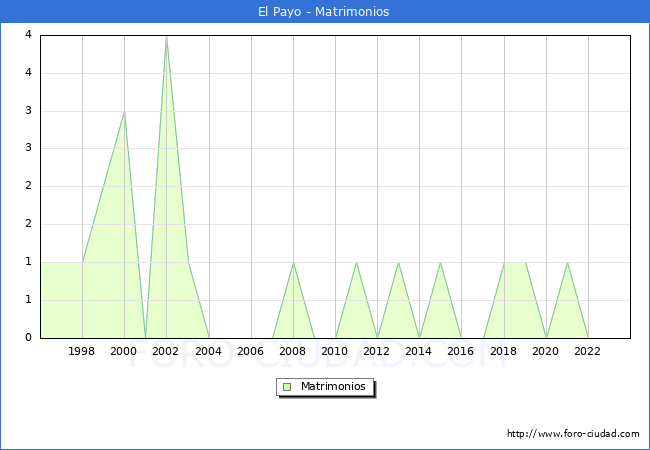Open the www.foro-ciudad.com URL text
This screenshot has width=650, height=450.
coord(573,434)
